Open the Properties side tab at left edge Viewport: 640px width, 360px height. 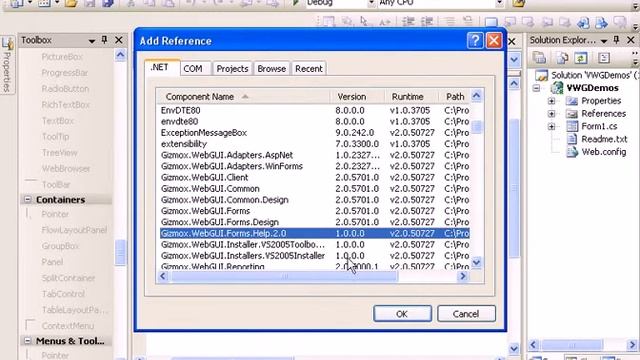[7, 65]
